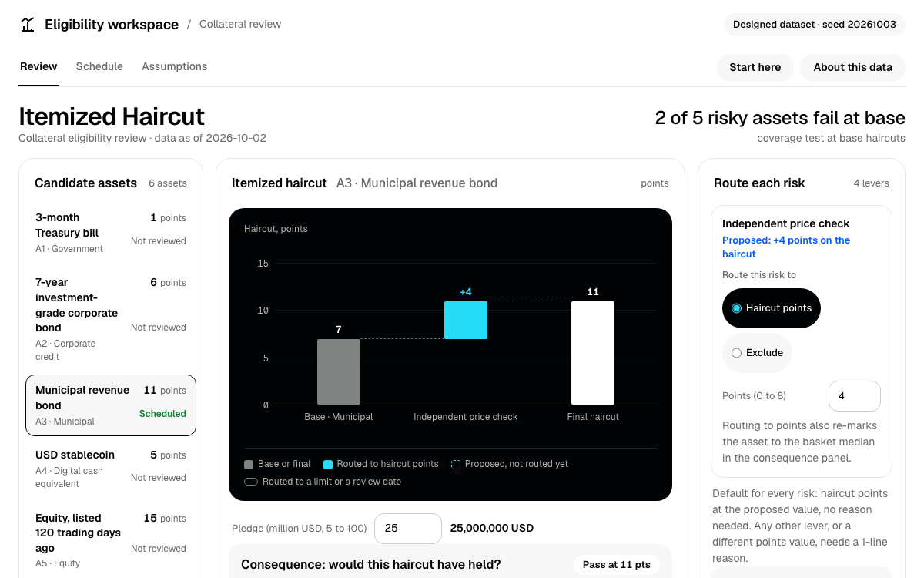
Task: Click the A3 · Municipal revenue bond subtitle
Action: (417, 183)
